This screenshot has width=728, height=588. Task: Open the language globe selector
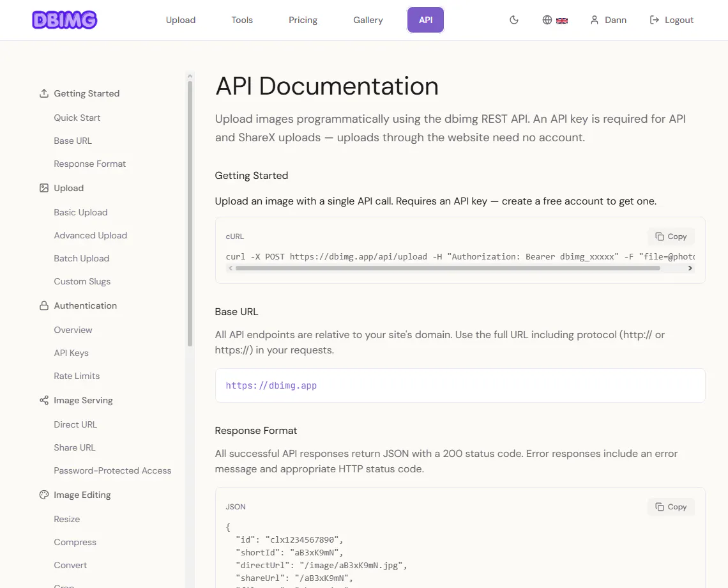547,20
